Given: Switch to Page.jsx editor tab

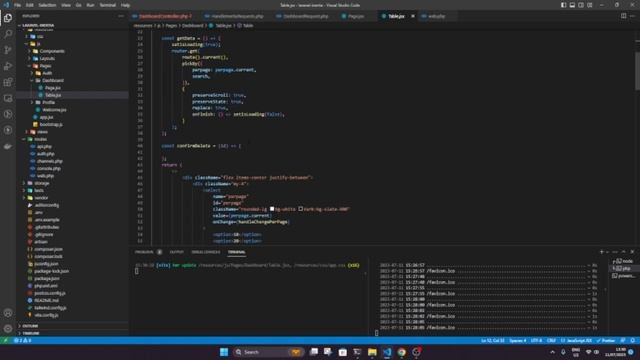Looking at the screenshot, I should pyautogui.click(x=355, y=16).
